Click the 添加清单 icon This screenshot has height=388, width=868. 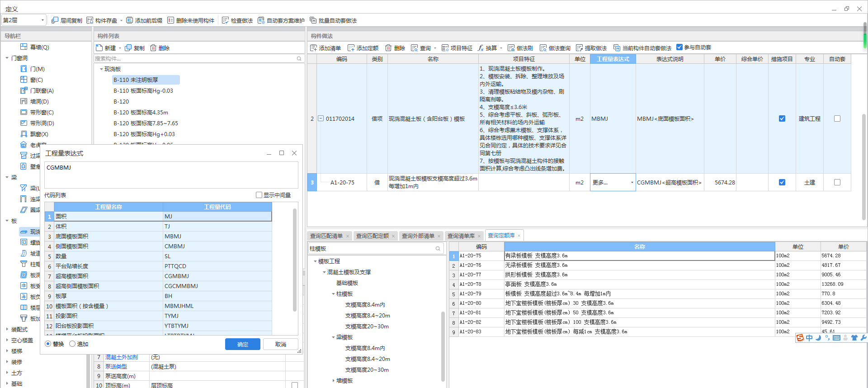314,48
